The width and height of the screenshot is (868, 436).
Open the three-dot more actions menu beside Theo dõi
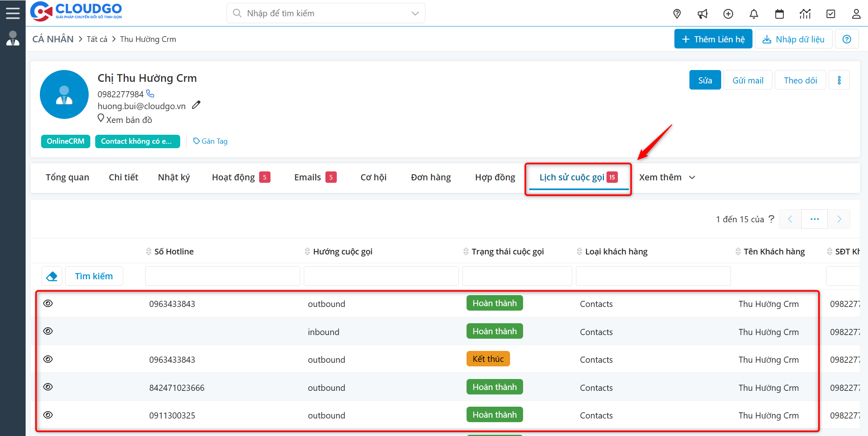(839, 80)
